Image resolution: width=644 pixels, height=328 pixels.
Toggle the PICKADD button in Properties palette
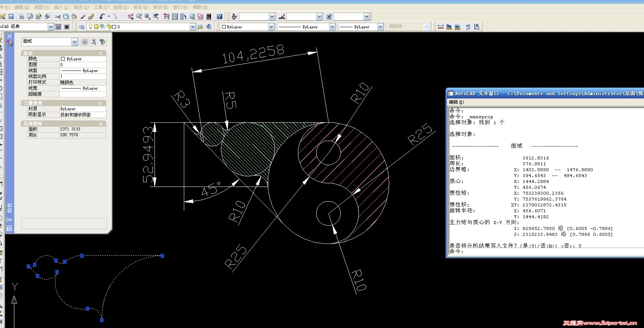coord(85,42)
